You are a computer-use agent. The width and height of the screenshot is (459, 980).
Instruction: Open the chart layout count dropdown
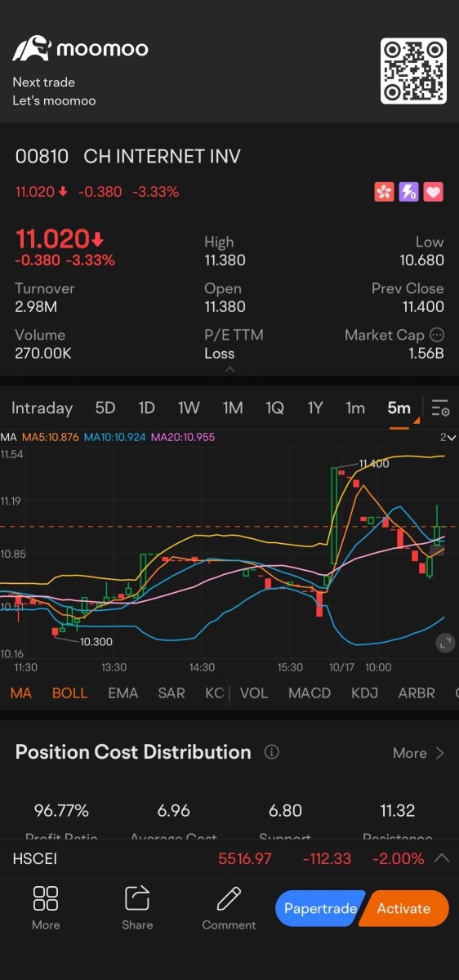pyautogui.click(x=448, y=438)
